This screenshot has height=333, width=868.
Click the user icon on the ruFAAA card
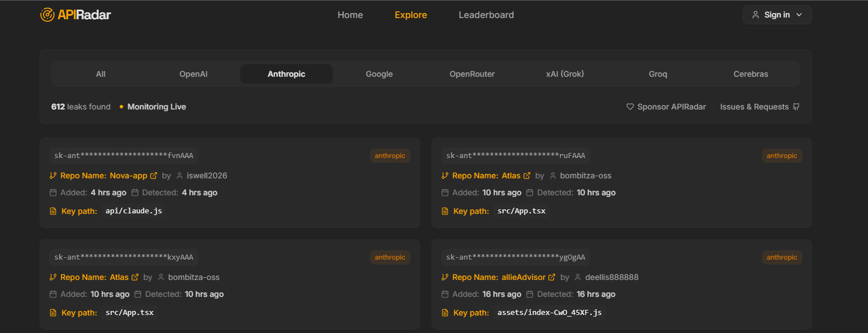(553, 176)
